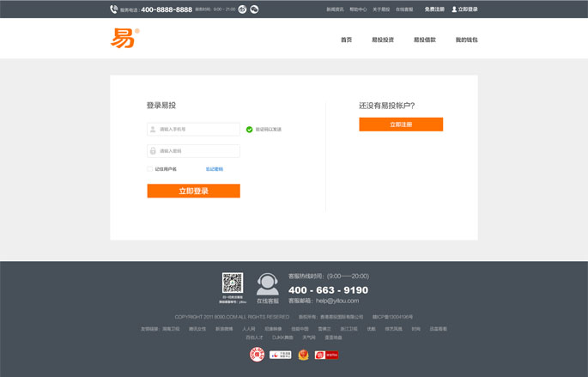Go to 首页 in main navigation
Screen dimensions: 588x377
tap(347, 40)
